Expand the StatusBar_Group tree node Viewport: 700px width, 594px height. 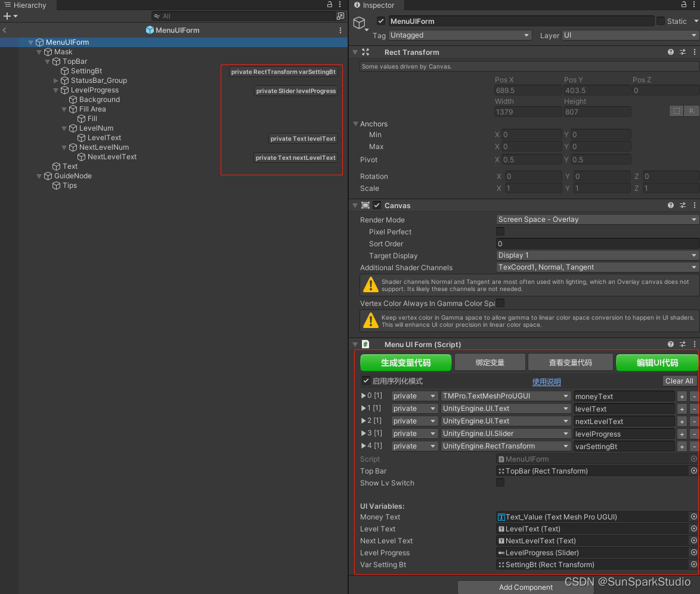point(56,81)
